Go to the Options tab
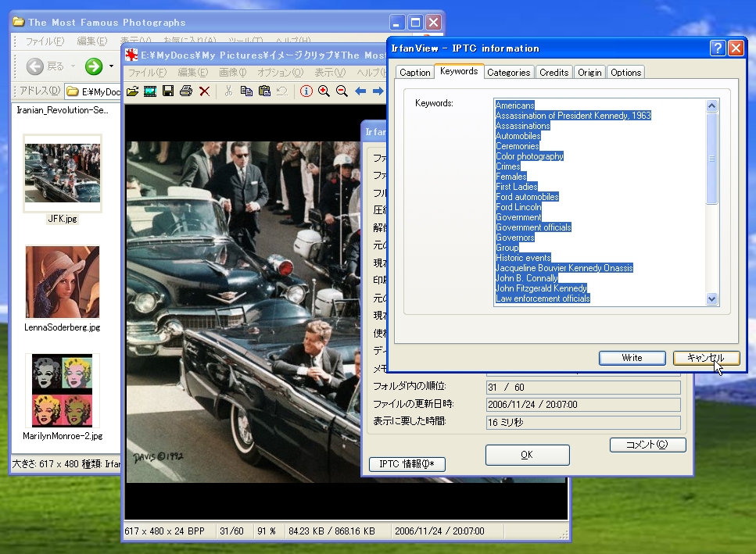Viewport: 756px width, 554px height. coord(625,72)
